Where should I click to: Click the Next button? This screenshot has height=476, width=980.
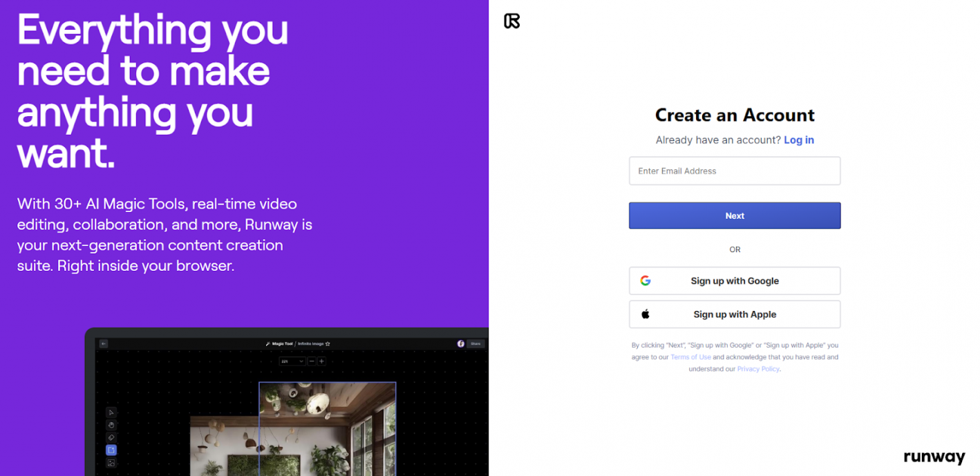[735, 216]
